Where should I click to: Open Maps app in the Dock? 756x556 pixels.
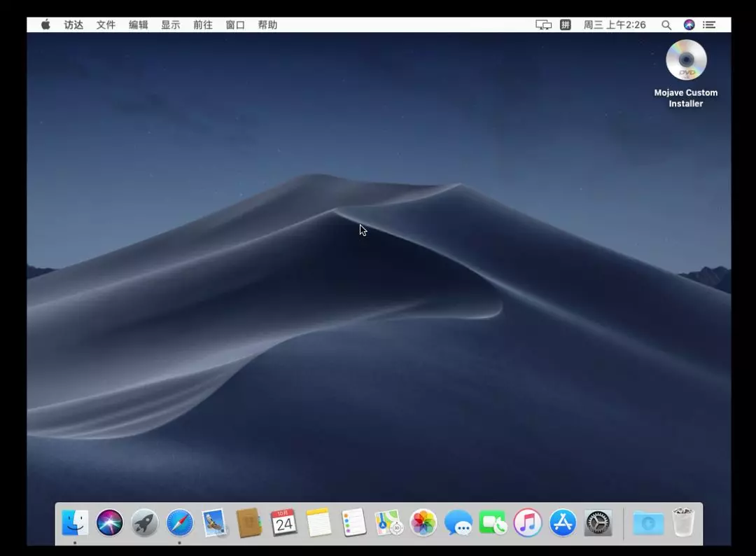click(388, 522)
